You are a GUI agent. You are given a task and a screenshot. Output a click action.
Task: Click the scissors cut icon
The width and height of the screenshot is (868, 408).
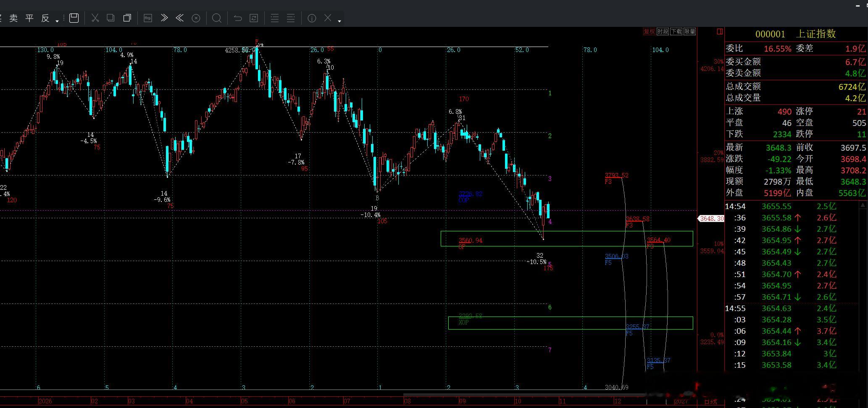(x=95, y=18)
